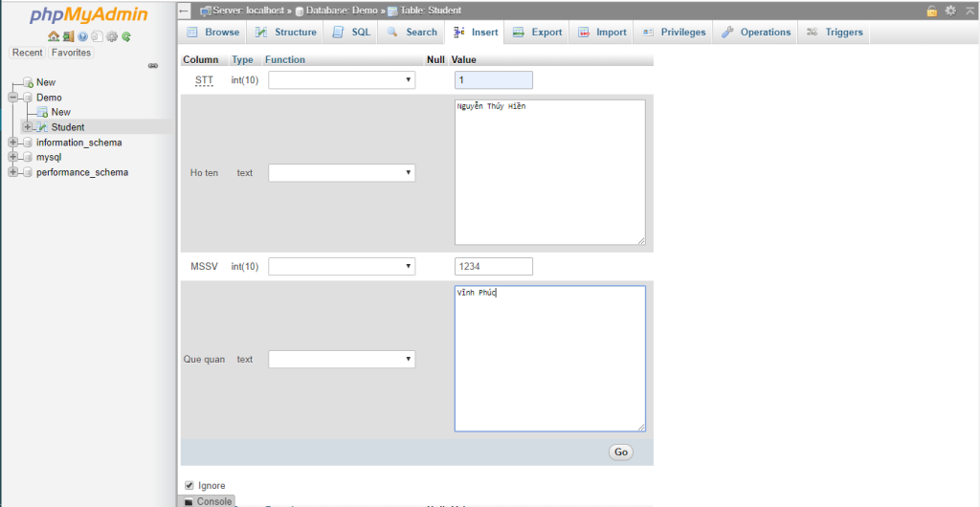Click the Console icon at bottom
The image size is (980, 507).
tap(189, 502)
